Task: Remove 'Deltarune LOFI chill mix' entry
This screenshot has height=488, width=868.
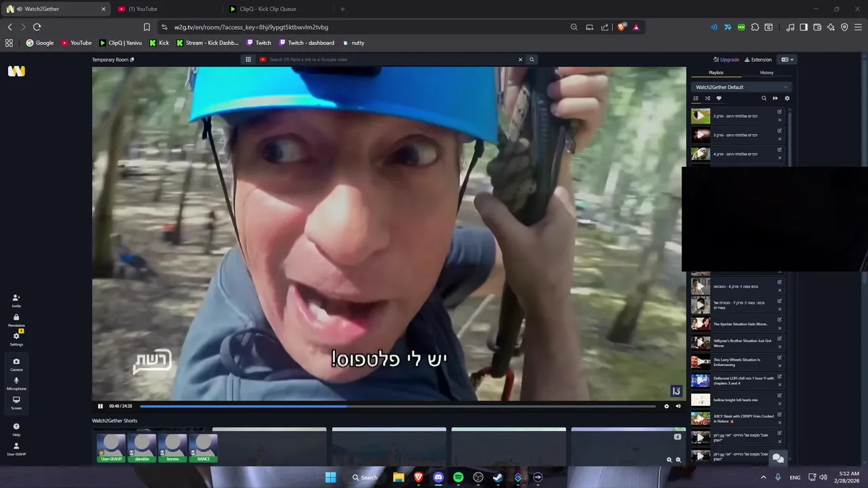Action: pyautogui.click(x=779, y=385)
